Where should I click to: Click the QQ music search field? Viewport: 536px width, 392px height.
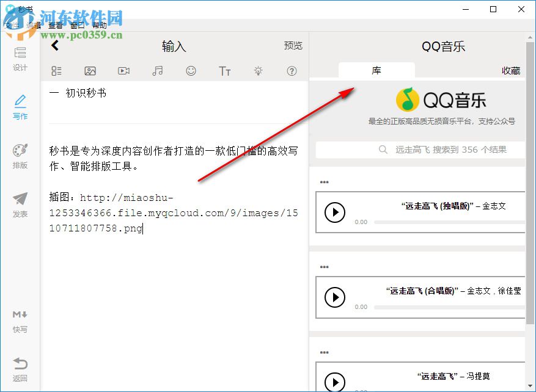(x=420, y=149)
